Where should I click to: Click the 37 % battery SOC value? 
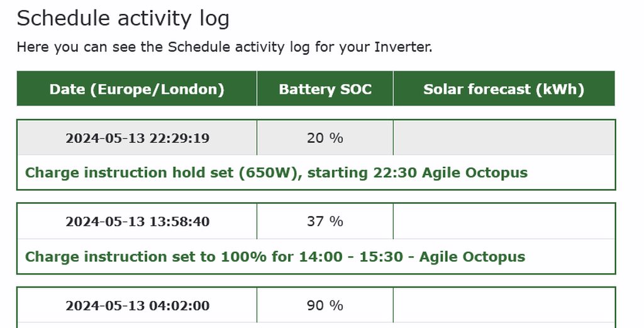click(x=325, y=222)
